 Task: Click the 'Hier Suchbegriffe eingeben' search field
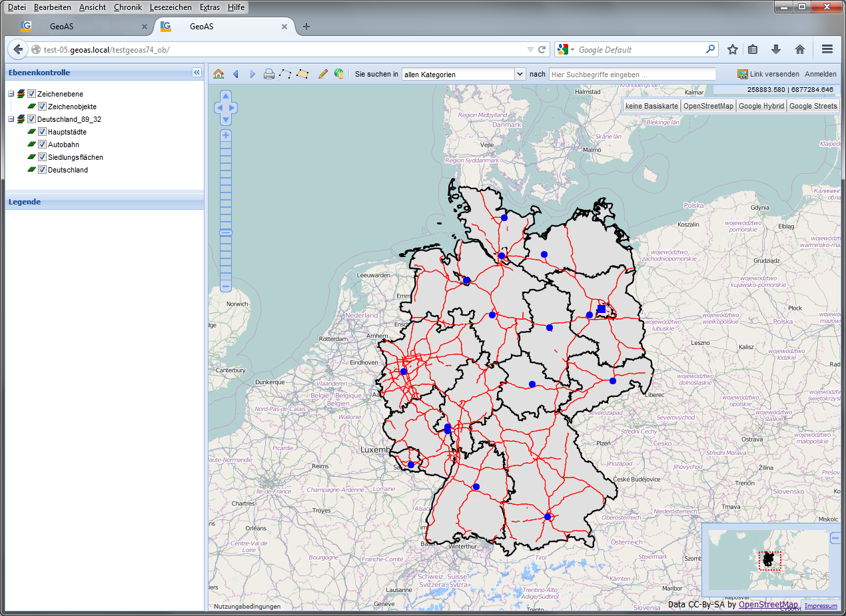coord(632,75)
